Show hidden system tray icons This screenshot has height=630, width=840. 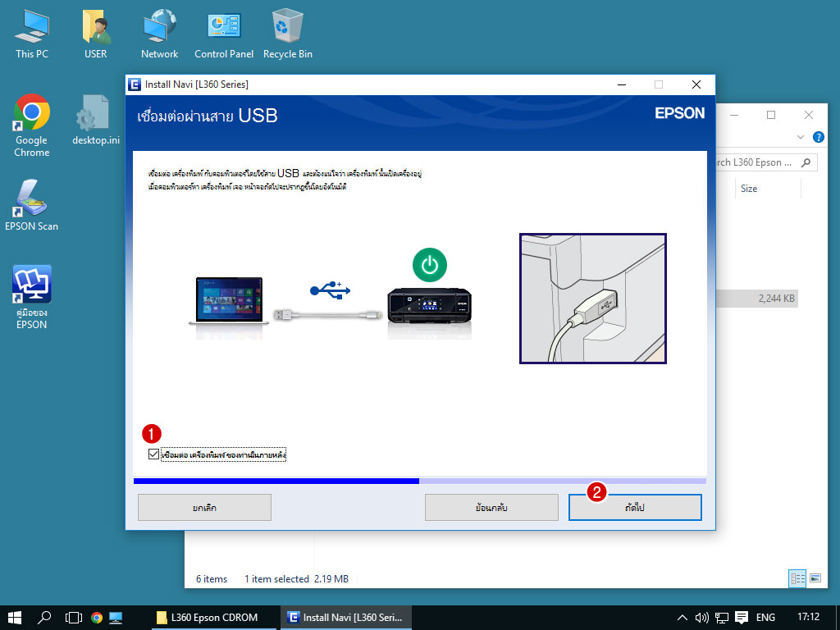click(682, 618)
